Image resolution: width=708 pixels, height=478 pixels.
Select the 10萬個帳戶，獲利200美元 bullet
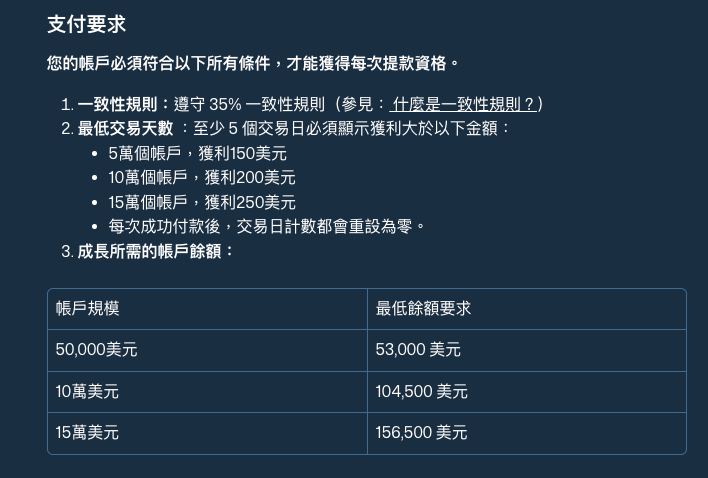pyautogui.click(x=201, y=177)
